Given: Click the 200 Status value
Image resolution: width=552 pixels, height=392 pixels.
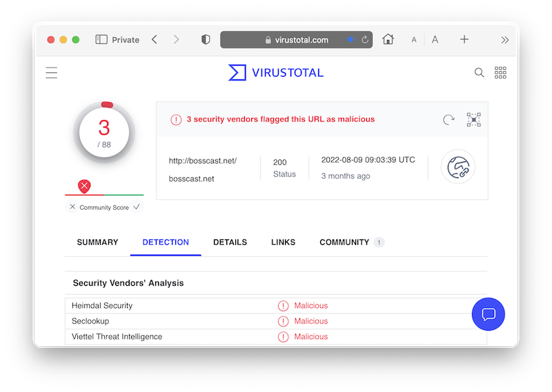Looking at the screenshot, I should [280, 162].
